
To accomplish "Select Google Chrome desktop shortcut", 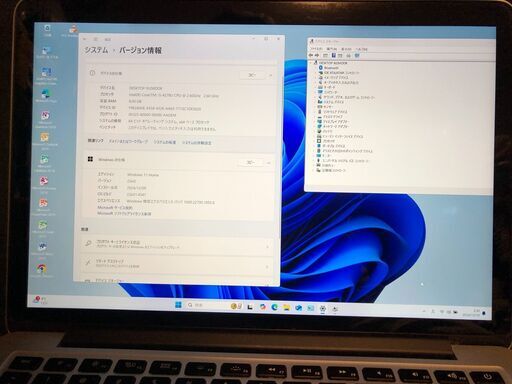I will [42, 271].
